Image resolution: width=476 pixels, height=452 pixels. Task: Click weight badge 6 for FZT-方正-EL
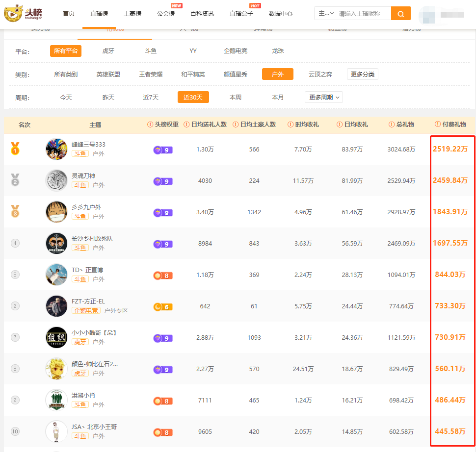coord(163,307)
